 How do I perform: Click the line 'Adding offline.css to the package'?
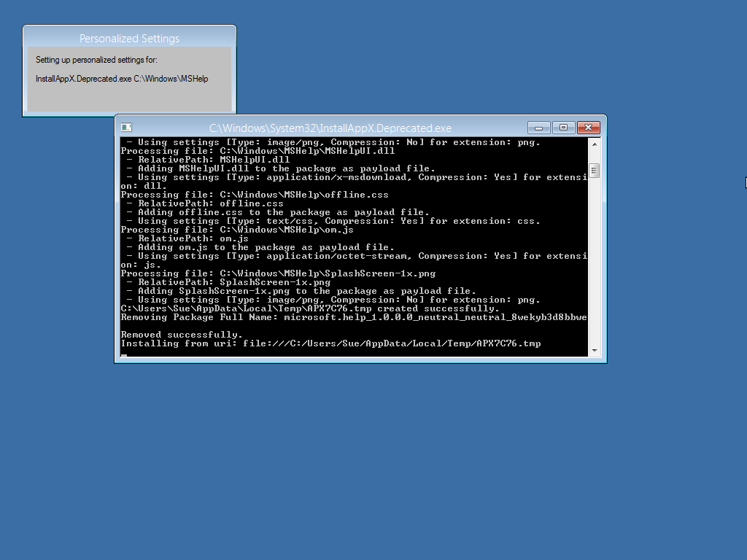coord(278,212)
